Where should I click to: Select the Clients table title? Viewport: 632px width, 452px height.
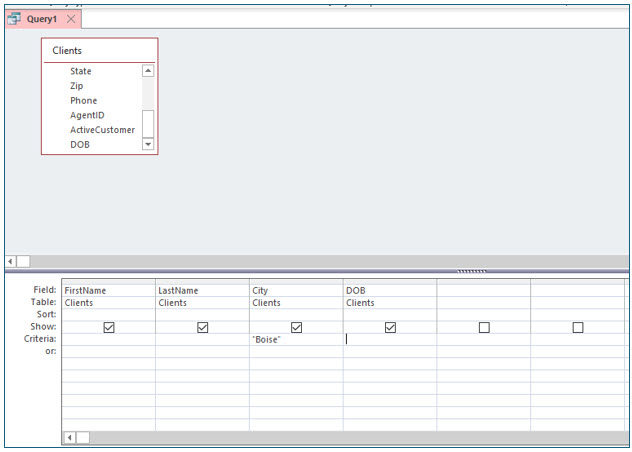pyautogui.click(x=67, y=50)
